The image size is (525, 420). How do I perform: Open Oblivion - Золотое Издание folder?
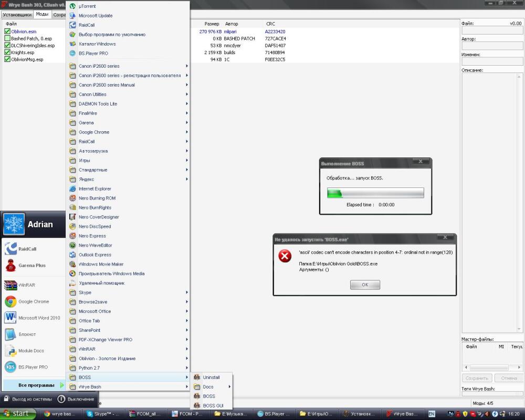[x=129, y=359]
